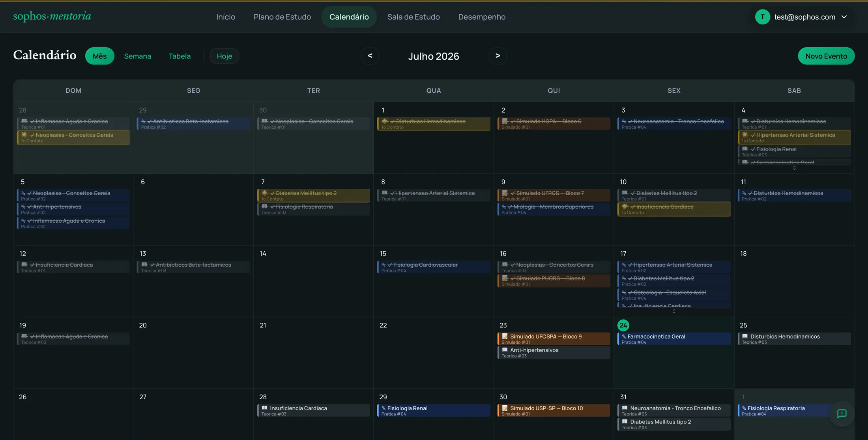Open completed Neuroanatomia event on day 3

pyautogui.click(x=674, y=124)
